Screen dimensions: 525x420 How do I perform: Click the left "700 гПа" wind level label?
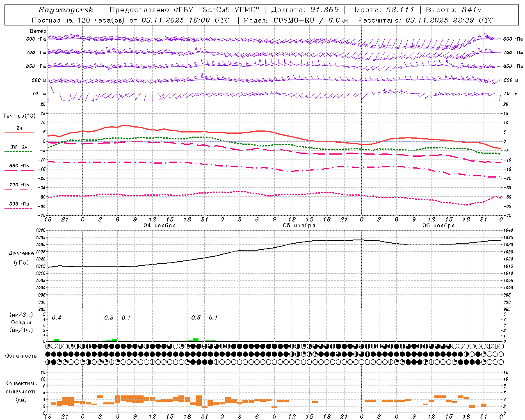pyautogui.click(x=36, y=52)
